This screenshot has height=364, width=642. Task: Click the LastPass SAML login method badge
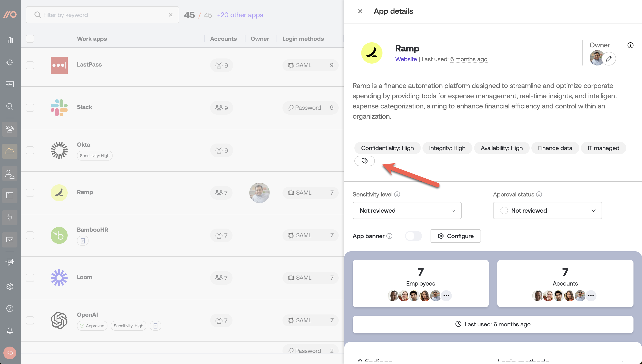[x=310, y=65]
